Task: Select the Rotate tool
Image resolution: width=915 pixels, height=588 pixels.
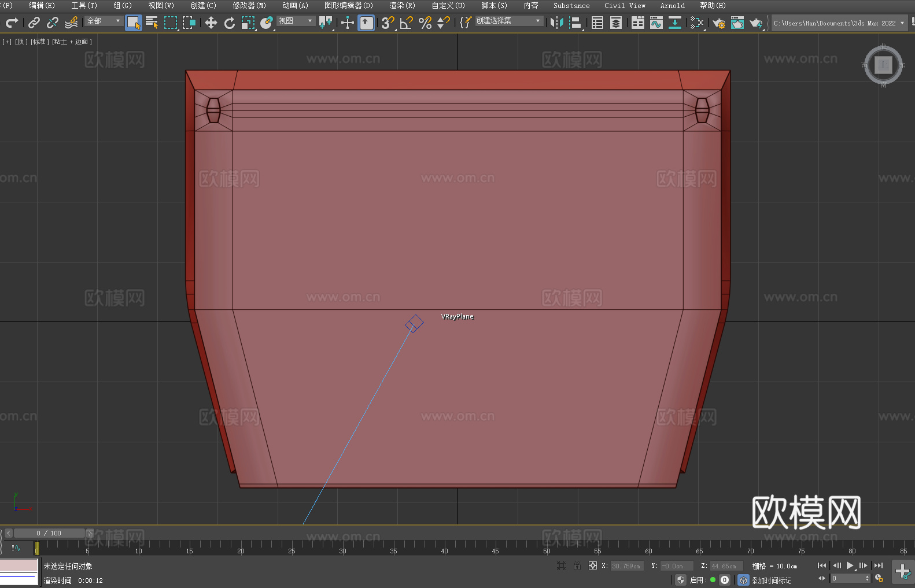Action: coord(230,23)
